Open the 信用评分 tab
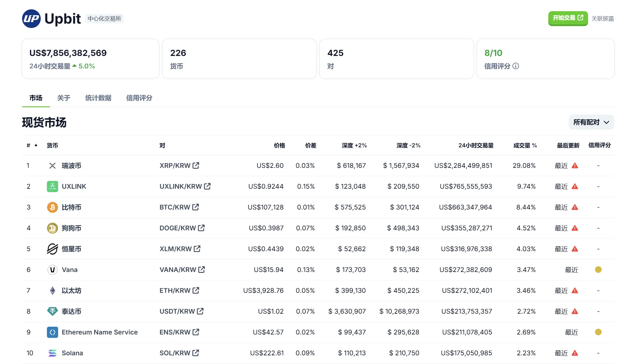The width and height of the screenshot is (640, 364). 139,98
